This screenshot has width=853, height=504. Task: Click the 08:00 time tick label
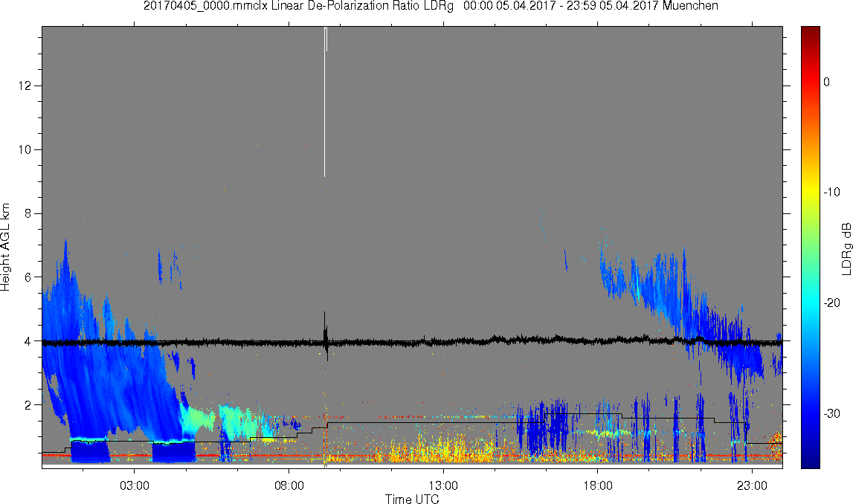pyautogui.click(x=289, y=485)
